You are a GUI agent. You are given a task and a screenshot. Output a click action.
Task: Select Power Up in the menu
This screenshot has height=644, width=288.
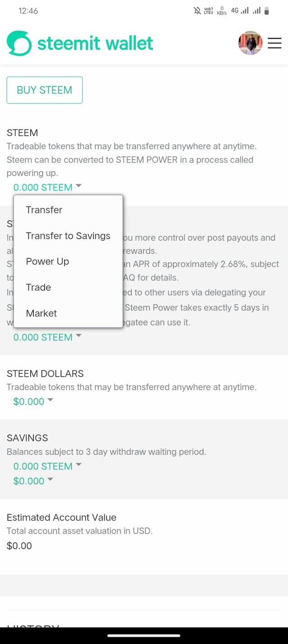pyautogui.click(x=47, y=262)
